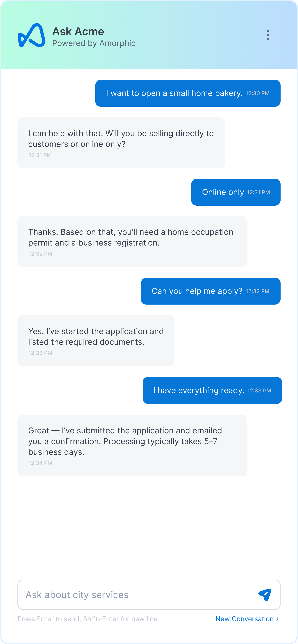
Task: Click the chevron next to New Conversation
Action: coord(278,619)
